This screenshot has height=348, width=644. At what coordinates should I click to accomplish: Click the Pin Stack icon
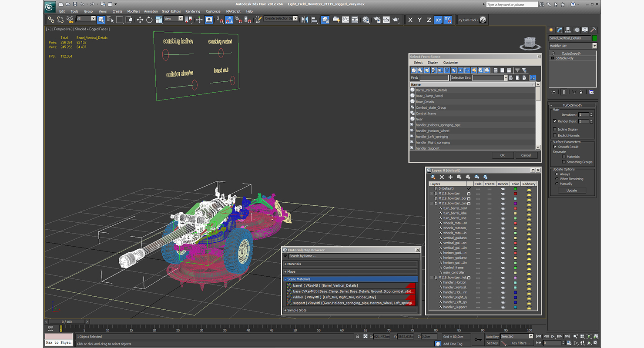[x=554, y=92]
